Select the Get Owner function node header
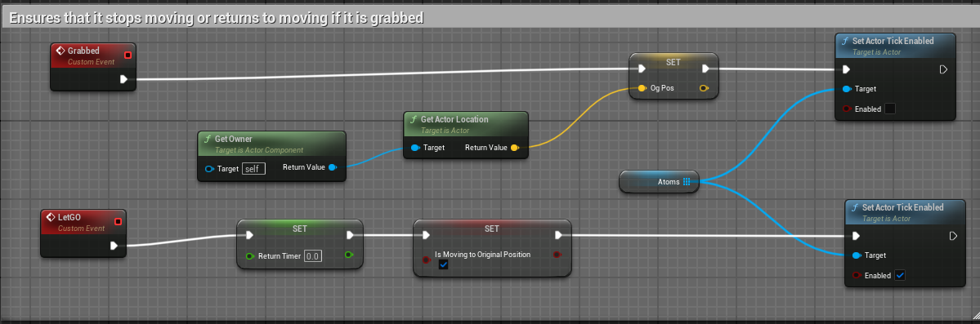This screenshot has width=980, height=324. (x=271, y=143)
